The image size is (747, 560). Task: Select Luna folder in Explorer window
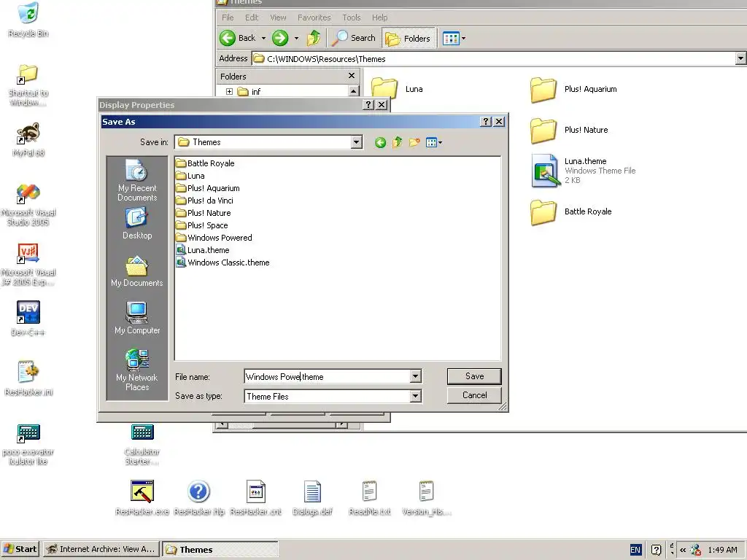coord(397,89)
